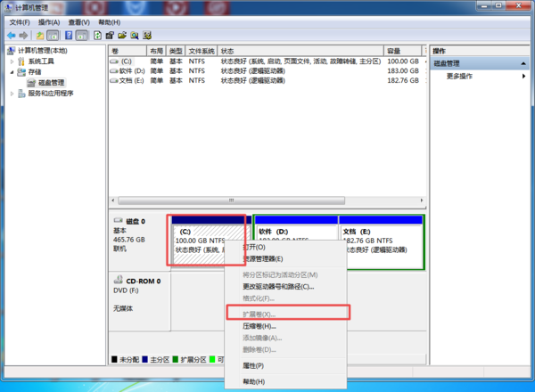Click the storage icon beside 存储
Viewport: 535px width, 392px height.
(21, 72)
